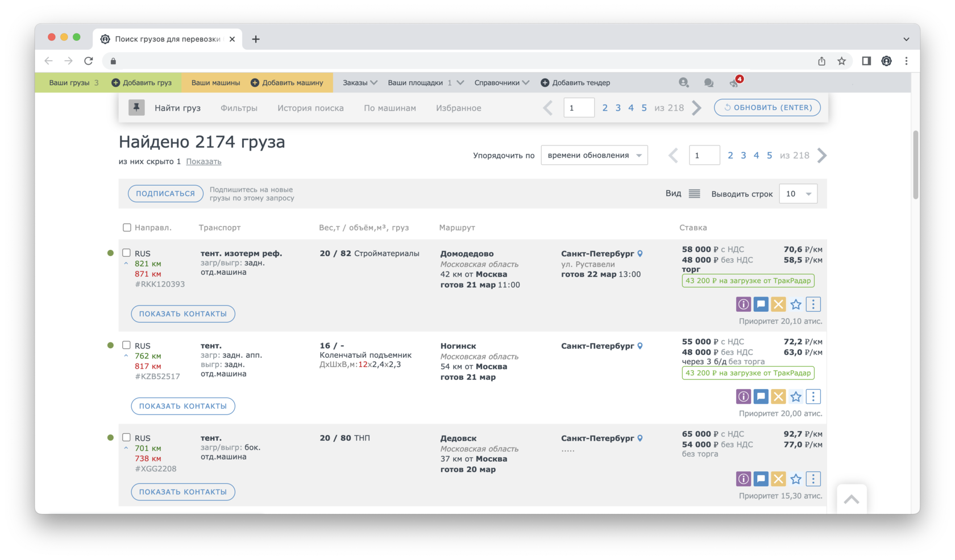Click Добавить машину button

(x=287, y=82)
